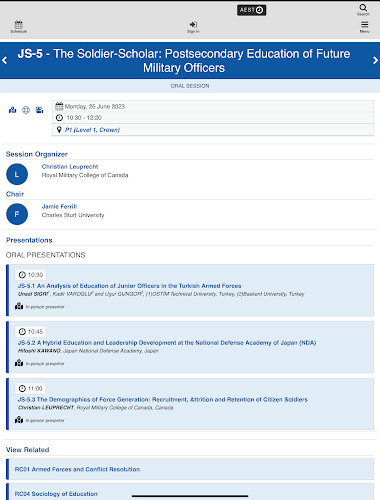
Task: Click the Presentations section heading
Action: 29,240
